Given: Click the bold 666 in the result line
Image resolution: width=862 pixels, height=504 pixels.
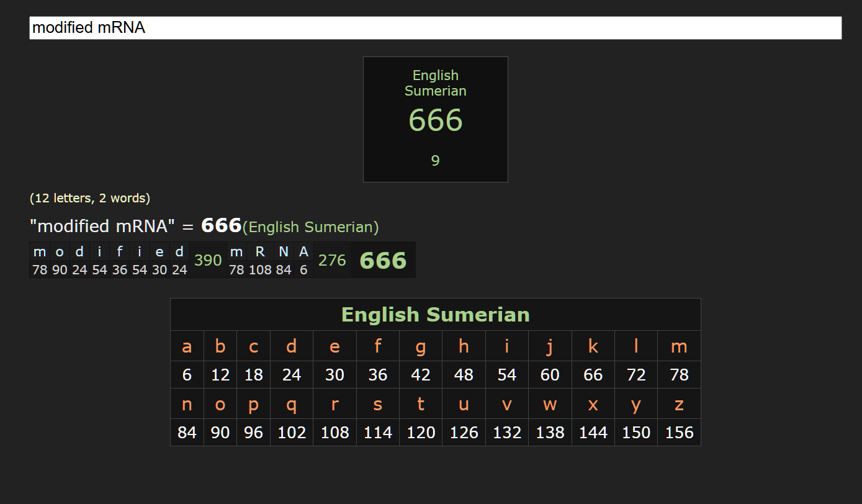Looking at the screenshot, I should click(x=221, y=225).
